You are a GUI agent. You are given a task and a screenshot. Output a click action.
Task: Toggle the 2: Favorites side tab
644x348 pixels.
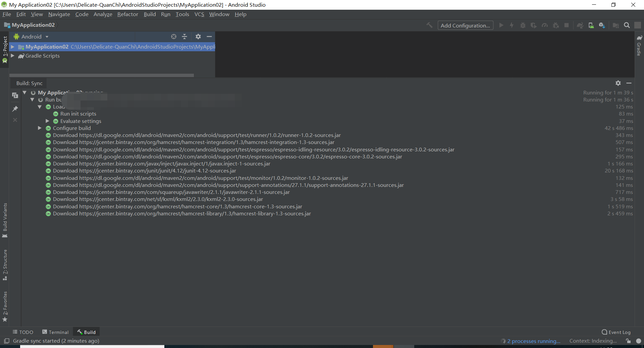tap(5, 306)
